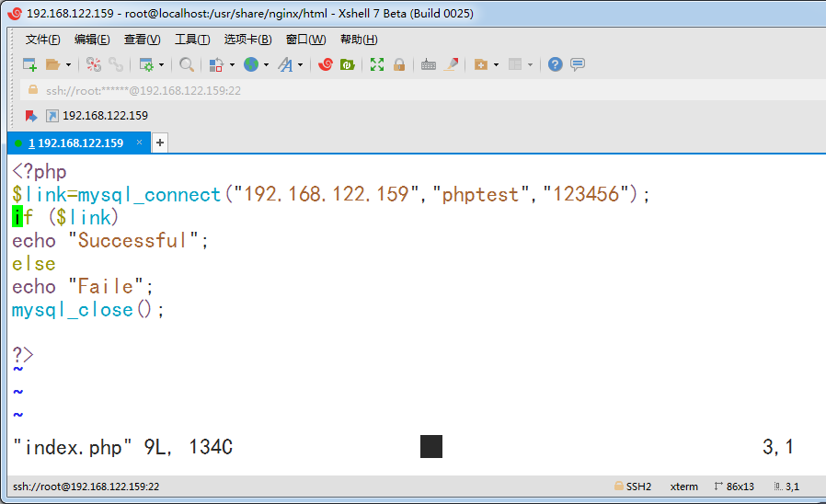The width and height of the screenshot is (826, 504).
Task: Open the 工具(T) menu
Action: click(192, 40)
